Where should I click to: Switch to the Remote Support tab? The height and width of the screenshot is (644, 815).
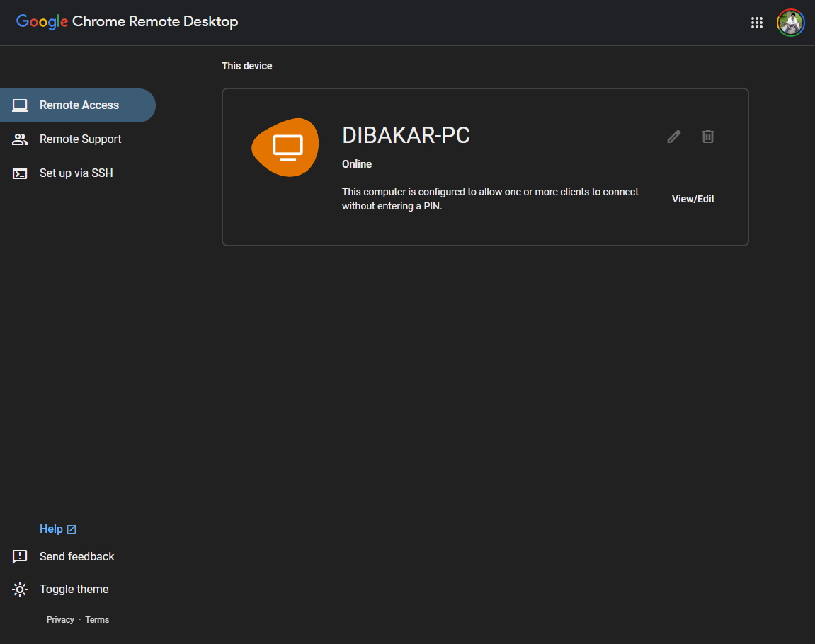pos(78,139)
